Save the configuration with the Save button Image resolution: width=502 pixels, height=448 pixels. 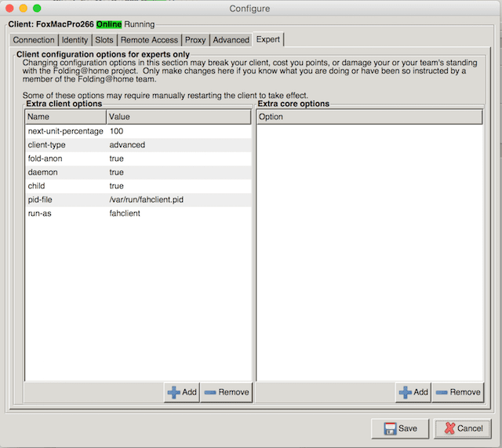coord(400,428)
